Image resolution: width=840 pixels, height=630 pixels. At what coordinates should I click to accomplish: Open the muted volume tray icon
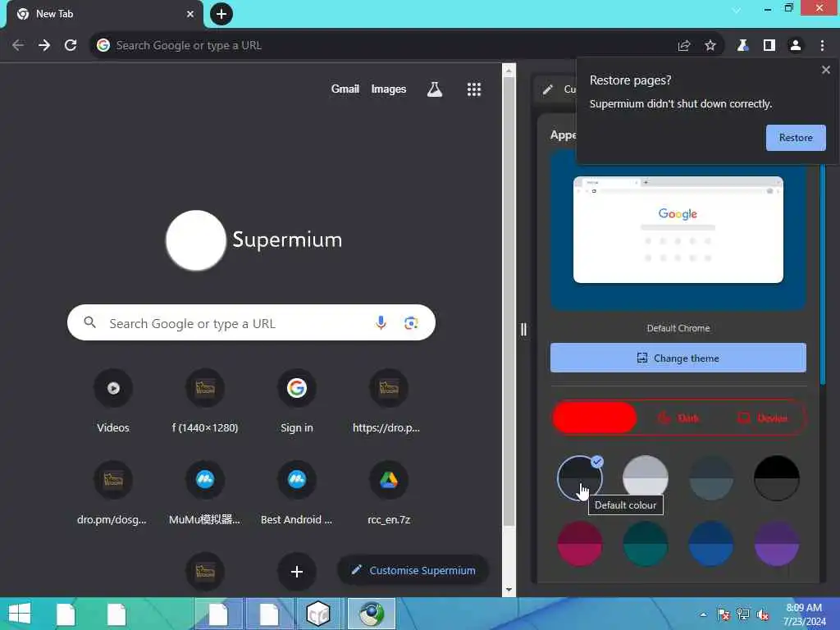coord(763,614)
